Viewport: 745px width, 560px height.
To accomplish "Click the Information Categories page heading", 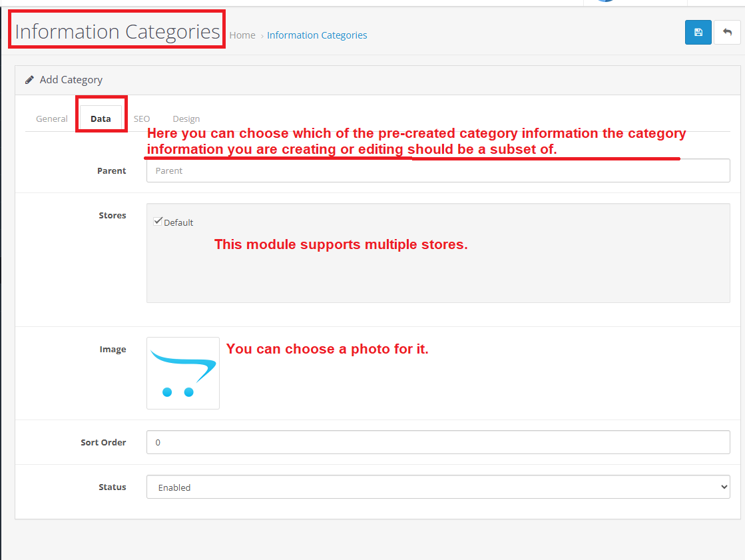I will coord(117,31).
